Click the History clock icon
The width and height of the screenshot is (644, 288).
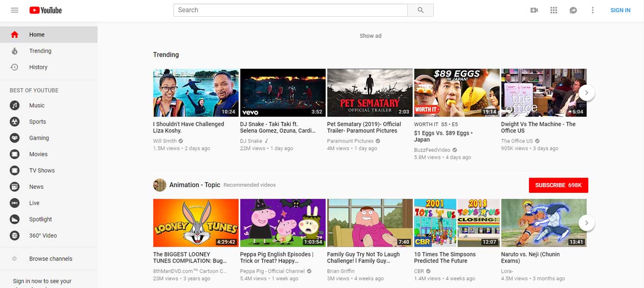click(x=14, y=67)
